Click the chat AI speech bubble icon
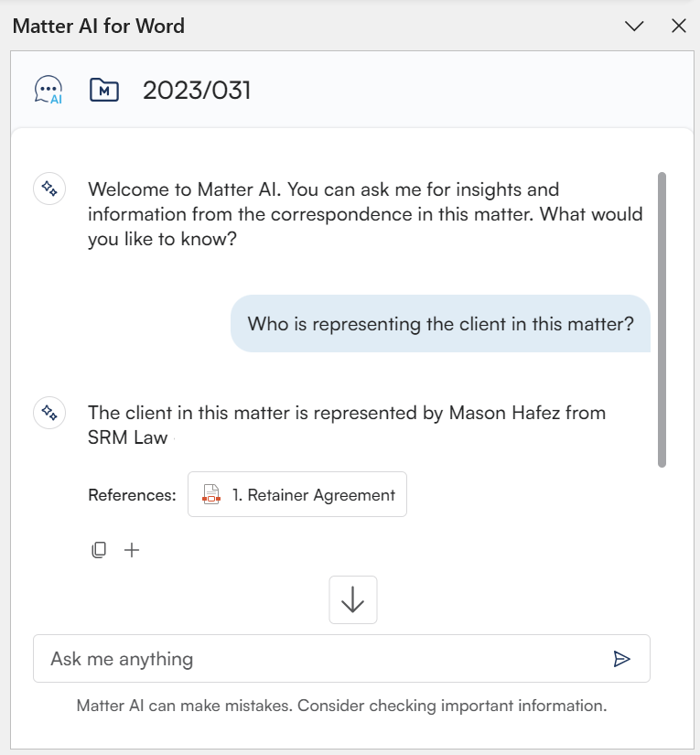Image resolution: width=700 pixels, height=755 pixels. coord(48,90)
